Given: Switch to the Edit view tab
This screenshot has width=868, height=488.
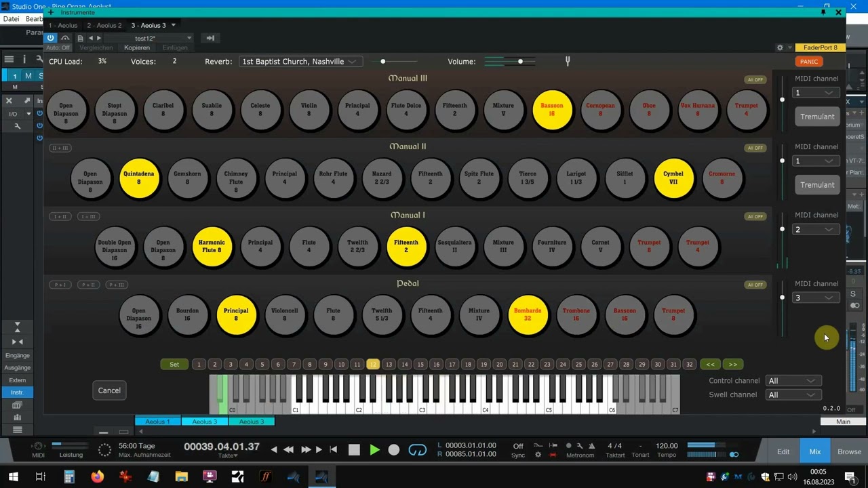Looking at the screenshot, I should (783, 451).
